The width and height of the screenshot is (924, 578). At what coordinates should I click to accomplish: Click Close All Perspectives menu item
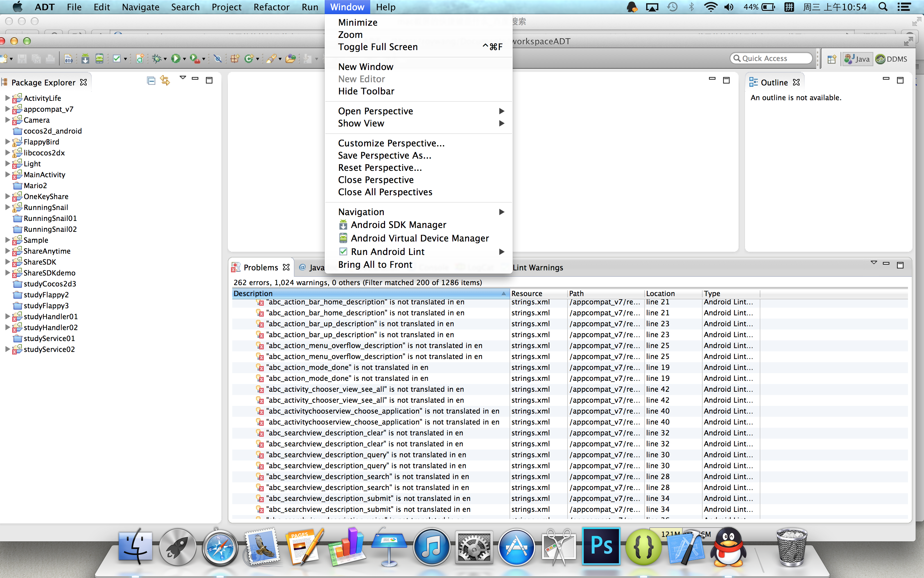418,192
